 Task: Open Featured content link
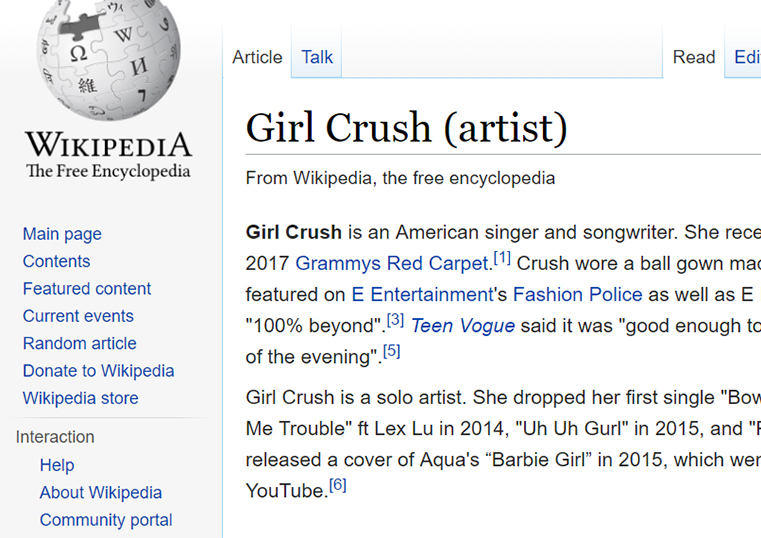click(87, 289)
